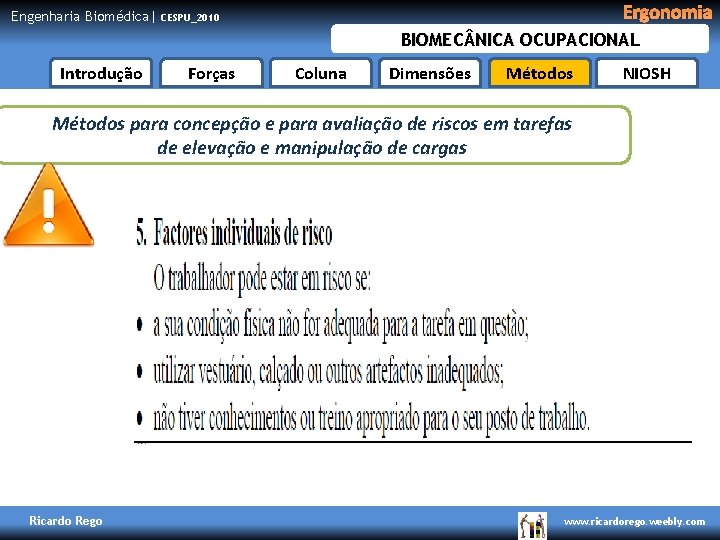The image size is (720, 540).
Task: Select the Coluna tab
Action: (321, 73)
